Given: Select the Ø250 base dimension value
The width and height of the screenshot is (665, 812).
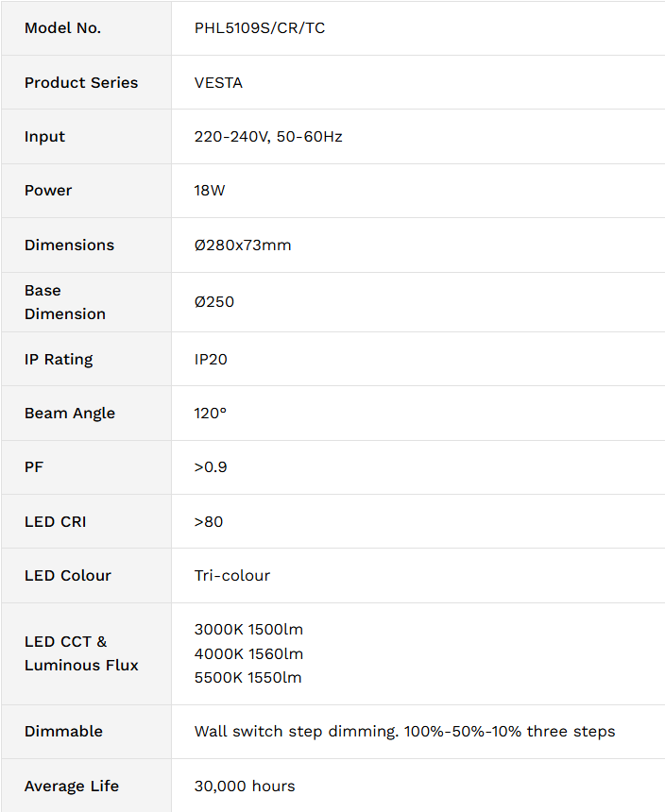Looking at the screenshot, I should (x=213, y=302).
